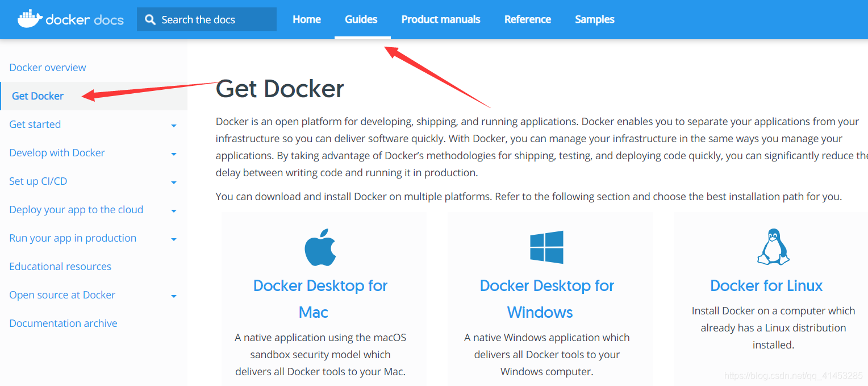Open the Product manuals tab
Viewport: 868px width, 386px height.
[441, 19]
